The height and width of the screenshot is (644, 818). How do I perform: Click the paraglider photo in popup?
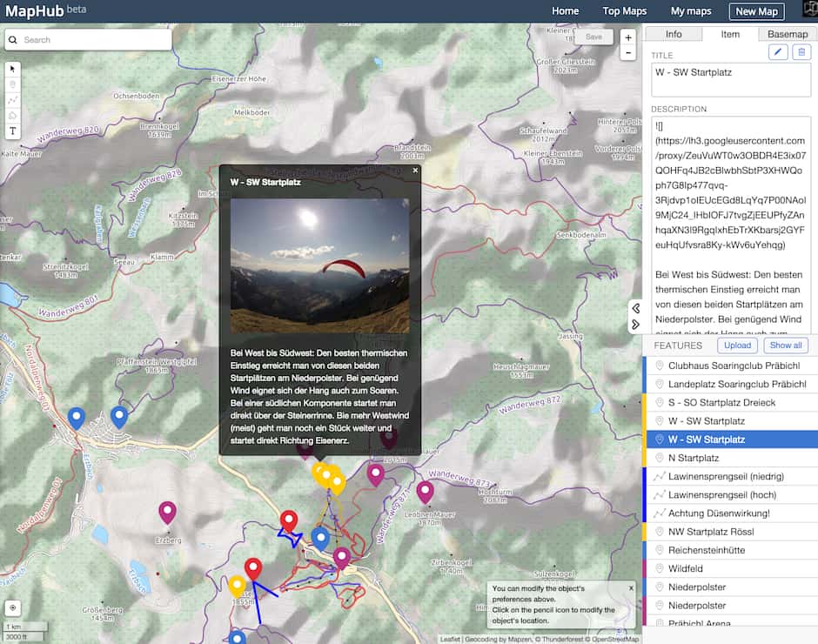(319, 265)
